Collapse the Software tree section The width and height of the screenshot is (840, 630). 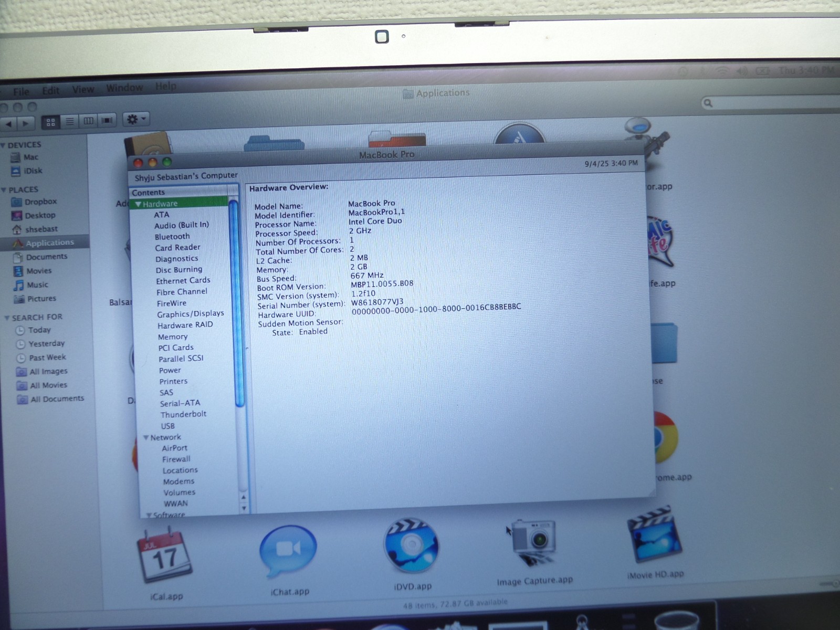(149, 516)
